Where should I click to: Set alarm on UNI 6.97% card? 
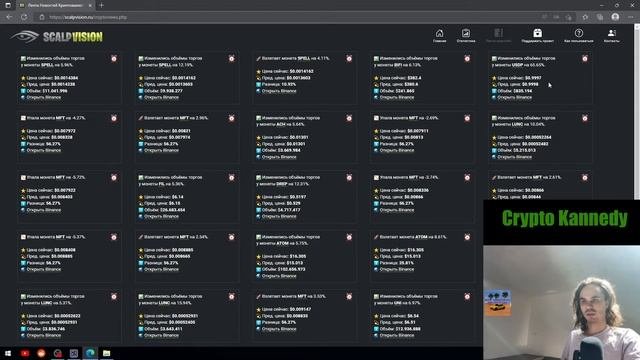tap(467, 297)
